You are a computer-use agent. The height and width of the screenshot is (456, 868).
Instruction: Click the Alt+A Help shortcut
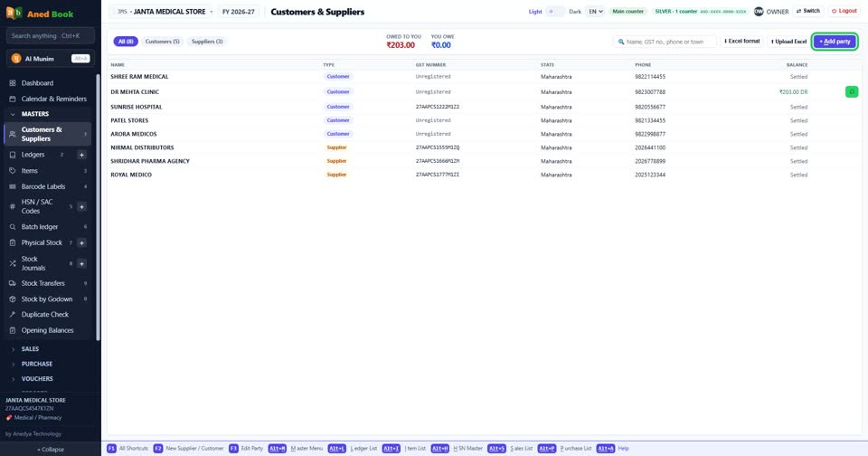[x=613, y=448]
